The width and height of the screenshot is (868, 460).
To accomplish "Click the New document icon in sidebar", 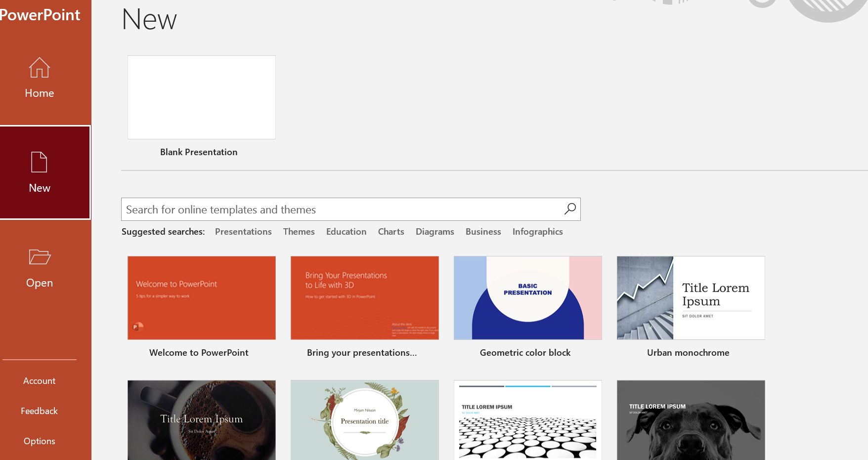I will tap(39, 162).
